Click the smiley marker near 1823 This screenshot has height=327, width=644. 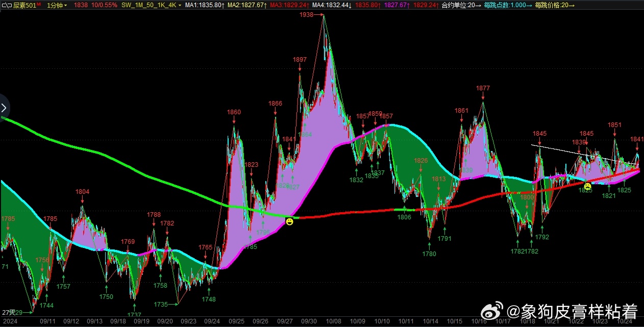[x=588, y=186]
